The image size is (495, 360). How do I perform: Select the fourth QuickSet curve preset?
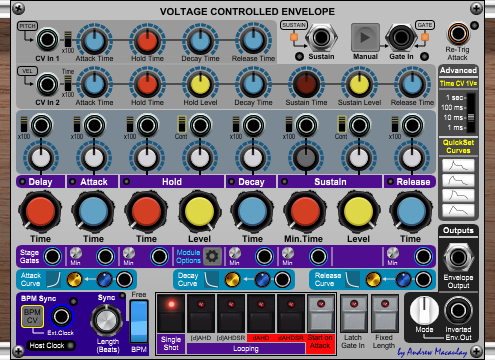click(x=458, y=211)
